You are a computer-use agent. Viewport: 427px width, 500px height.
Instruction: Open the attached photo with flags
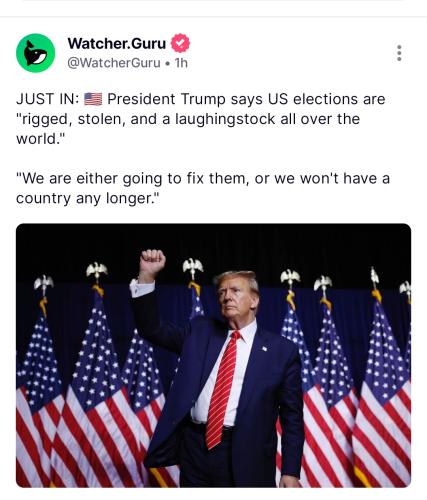[x=213, y=355]
